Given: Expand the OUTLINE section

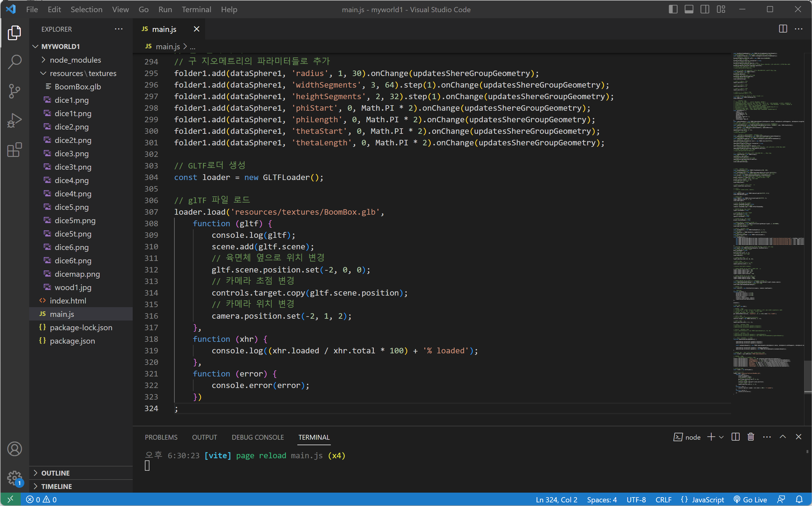Looking at the screenshot, I should (55, 473).
